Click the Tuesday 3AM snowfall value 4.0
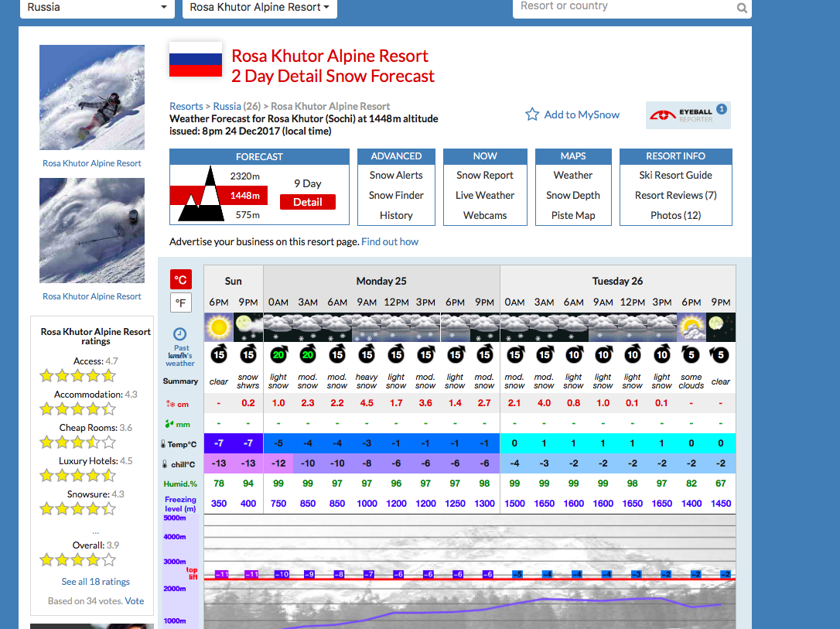The width and height of the screenshot is (840, 629). point(544,403)
